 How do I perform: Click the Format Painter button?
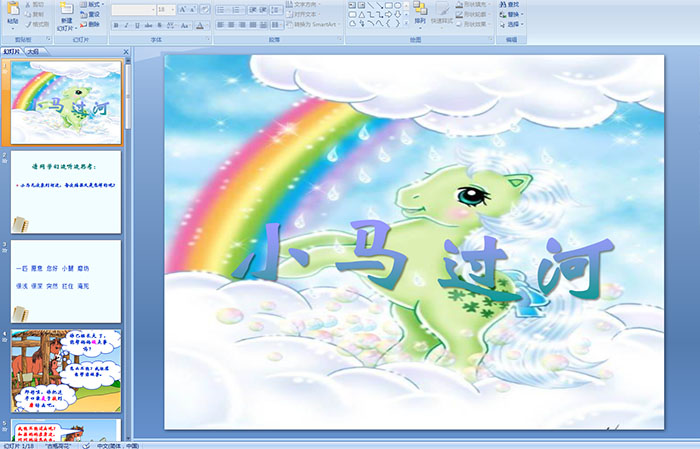(38, 24)
